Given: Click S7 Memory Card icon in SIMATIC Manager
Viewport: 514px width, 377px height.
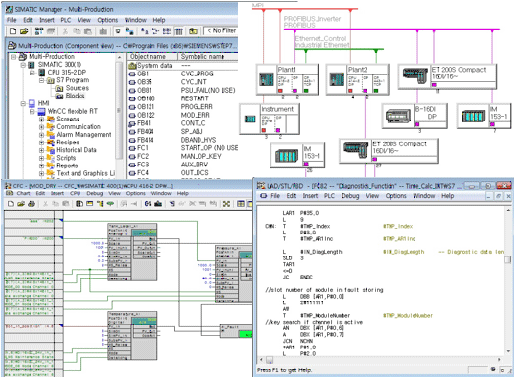Looking at the screenshot, I should pyautogui.click(x=51, y=31).
